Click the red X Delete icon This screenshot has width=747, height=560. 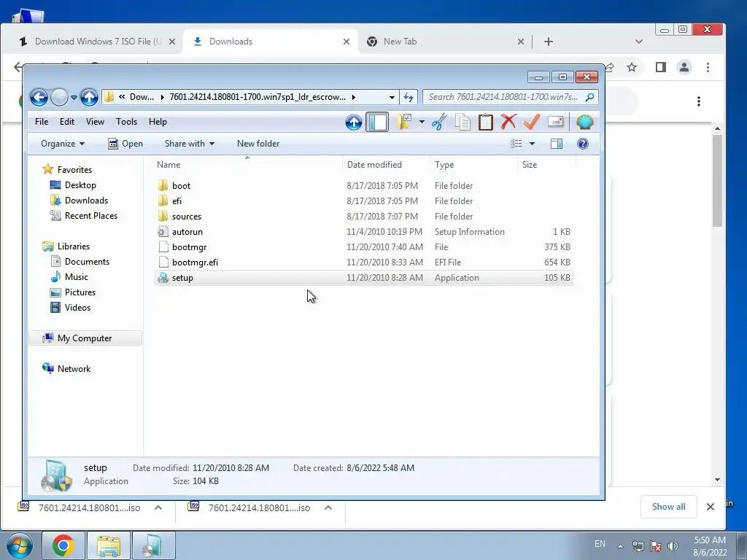508,122
